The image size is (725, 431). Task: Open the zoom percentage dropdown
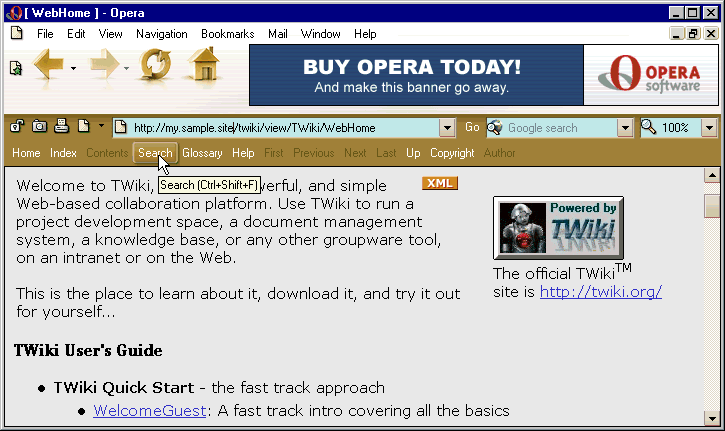pyautogui.click(x=709, y=128)
